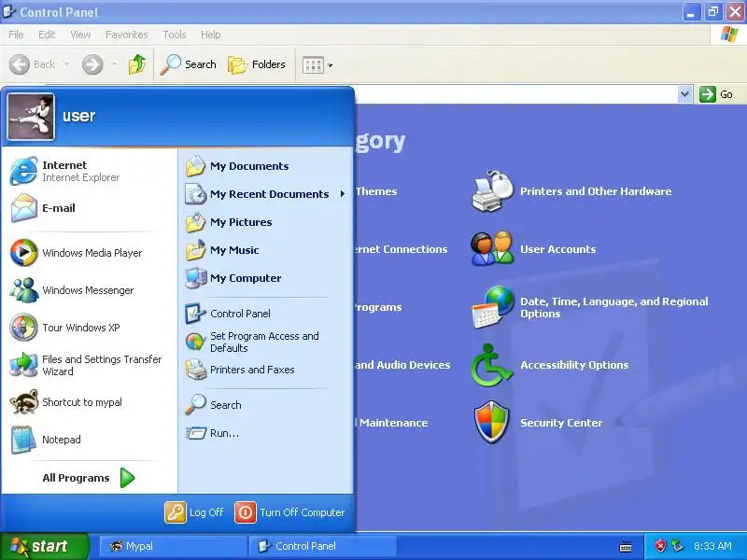Start Windows Messenger
Image resolution: width=747 pixels, height=560 pixels.
click(x=89, y=290)
